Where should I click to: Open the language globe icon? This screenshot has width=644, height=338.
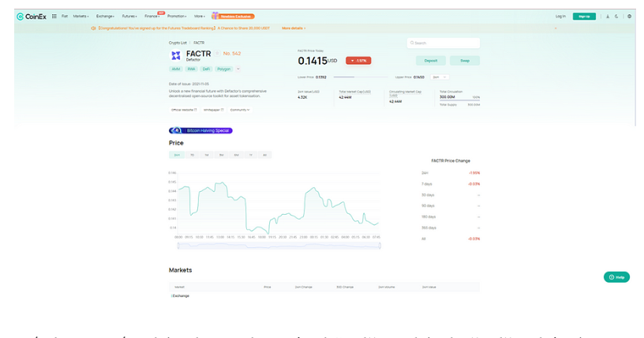click(x=629, y=17)
